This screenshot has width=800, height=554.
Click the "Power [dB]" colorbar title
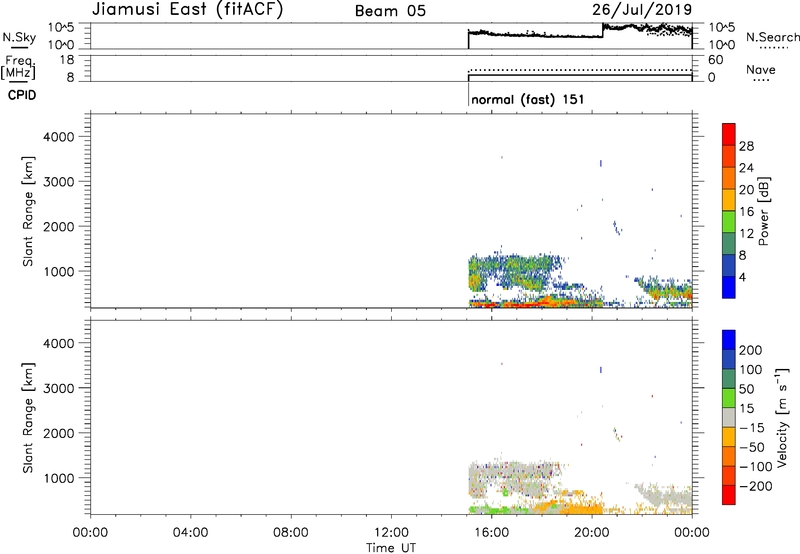[763, 211]
